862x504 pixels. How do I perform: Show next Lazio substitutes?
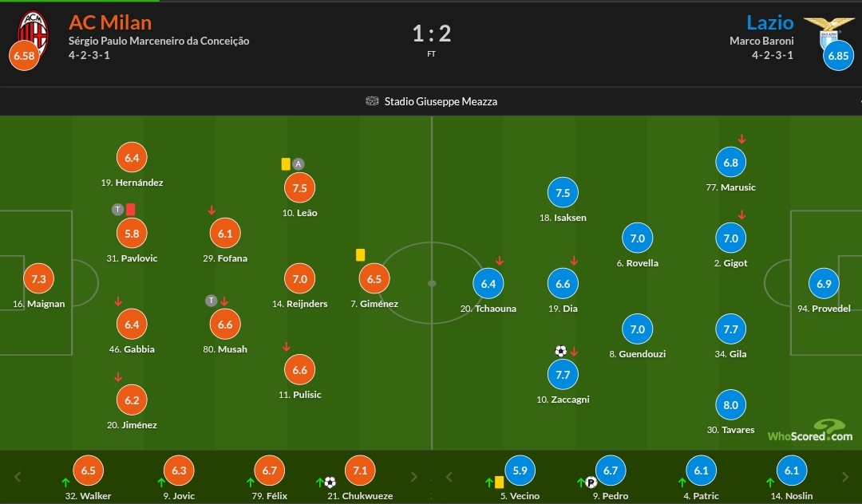point(845,477)
